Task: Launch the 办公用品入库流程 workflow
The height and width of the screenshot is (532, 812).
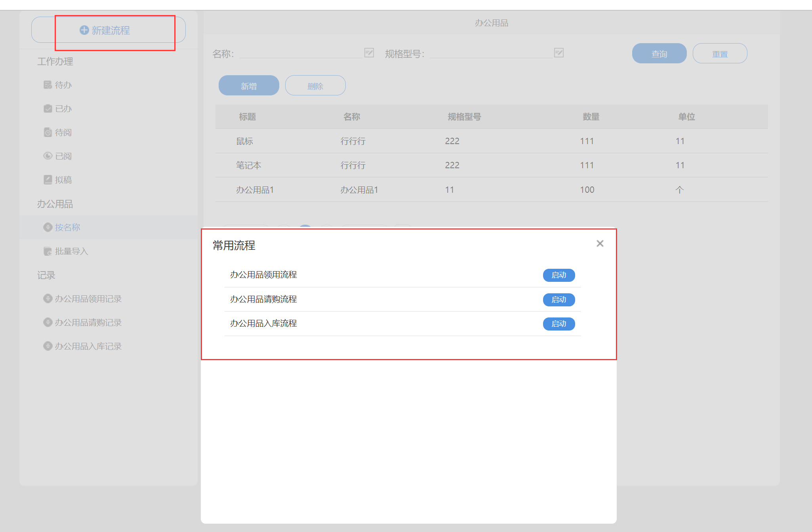Action: [558, 324]
